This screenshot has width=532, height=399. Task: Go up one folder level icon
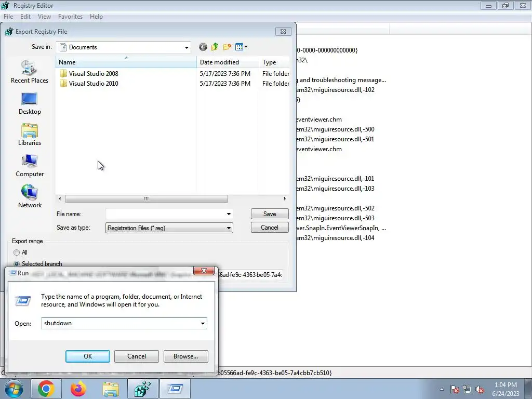215,47
